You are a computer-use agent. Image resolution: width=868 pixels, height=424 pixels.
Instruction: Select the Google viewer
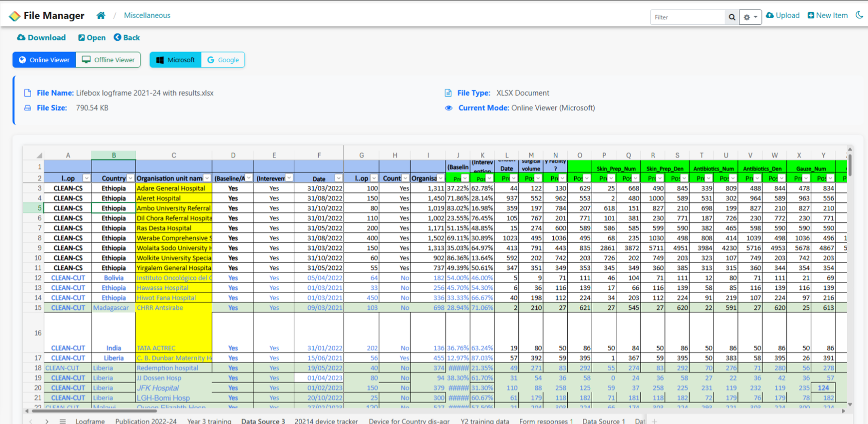(x=223, y=60)
